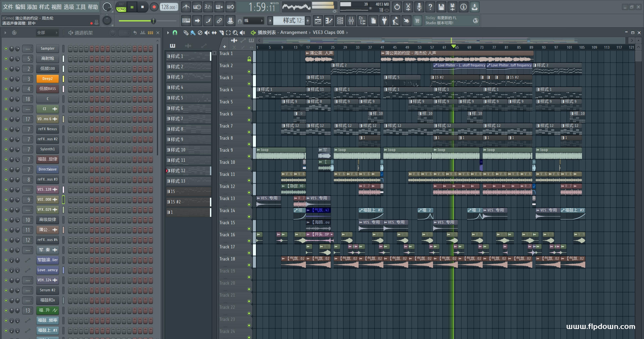The image size is (644, 339).
Task: Adjust the master pitch slider knob
Action: click(153, 21)
